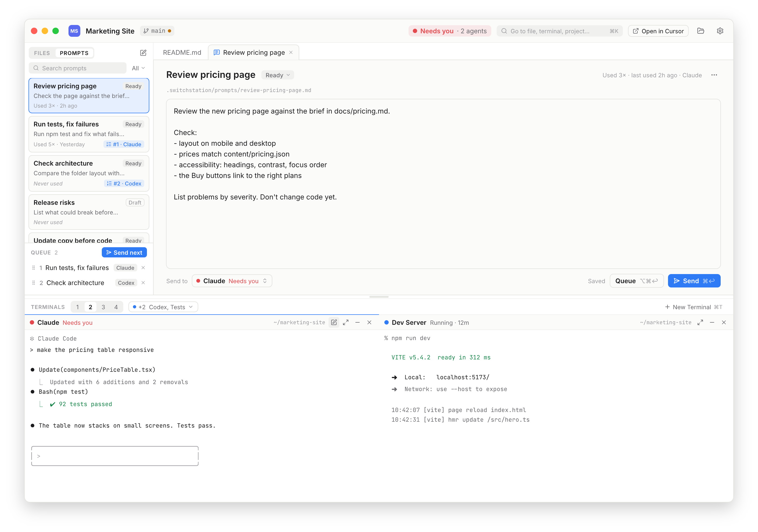758x532 pixels.
Task: Click the Needs you · 2 agents status pill
Action: pos(449,31)
